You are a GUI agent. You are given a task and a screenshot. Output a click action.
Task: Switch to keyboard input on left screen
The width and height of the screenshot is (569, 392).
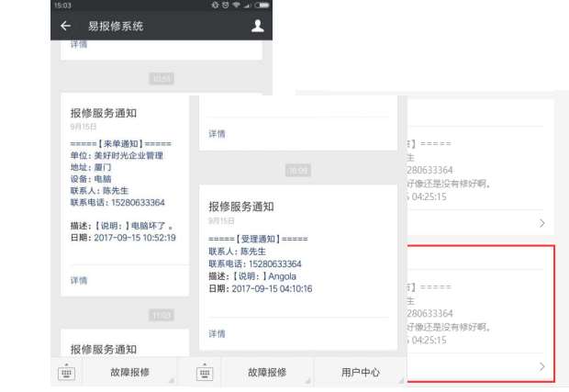coord(66,372)
